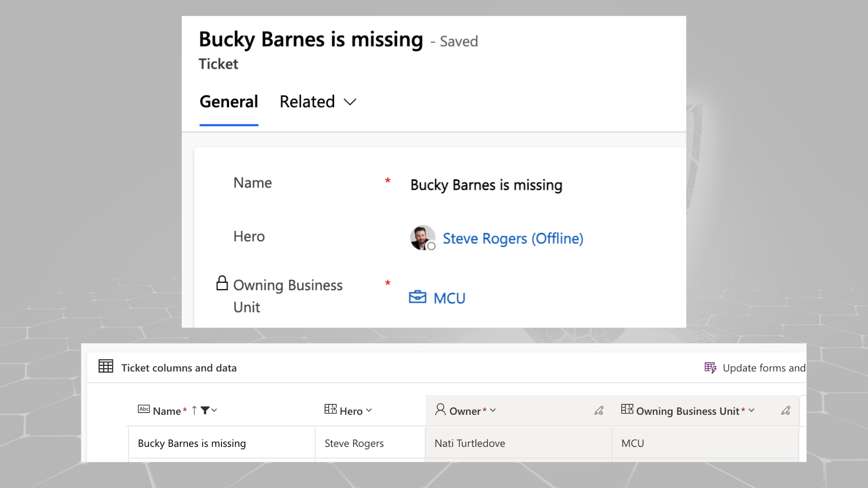868x488 pixels.
Task: Open the Steve Rogers (Offline) link
Action: click(513, 239)
